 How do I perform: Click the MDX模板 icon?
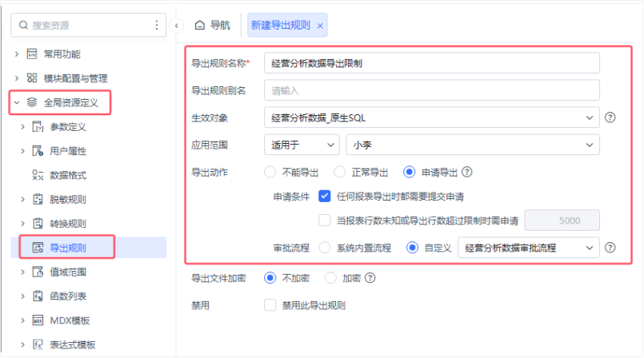pos(38,320)
